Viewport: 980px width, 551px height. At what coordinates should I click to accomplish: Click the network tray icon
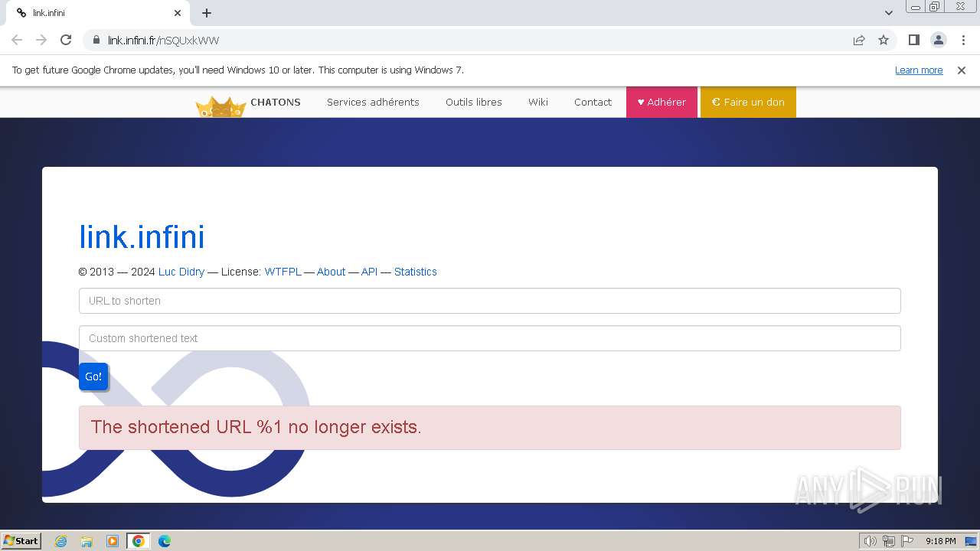[x=889, y=541]
